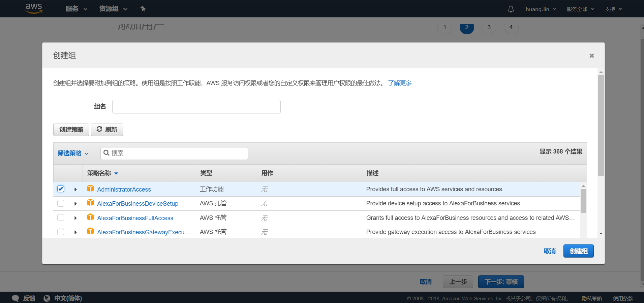644x303 pixels.
Task: Click the 组名 input field
Action: (196, 107)
